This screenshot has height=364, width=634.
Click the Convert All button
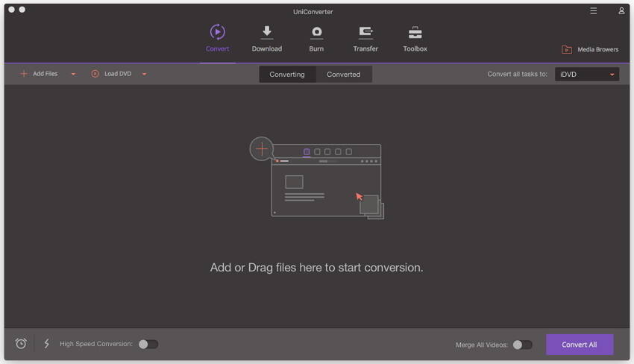tap(580, 345)
